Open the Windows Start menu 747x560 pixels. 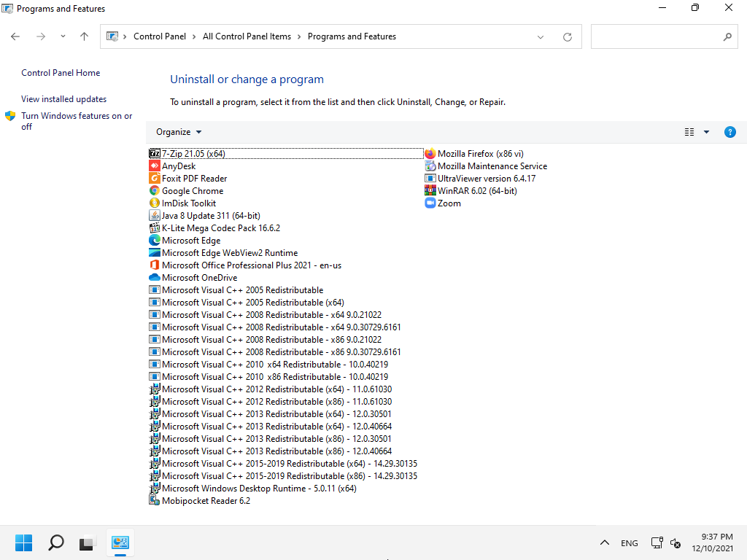pyautogui.click(x=24, y=542)
